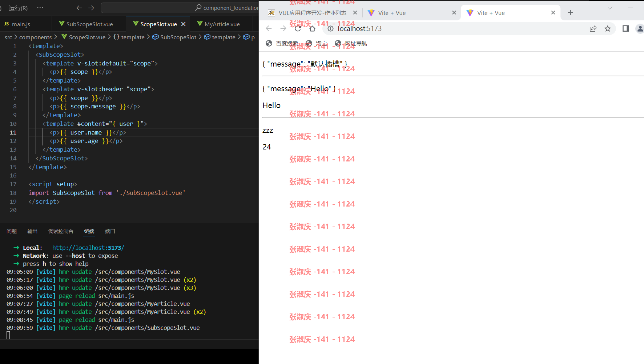Click the zzz name text on page
Image resolution: width=644 pixels, height=364 pixels.
click(x=268, y=131)
